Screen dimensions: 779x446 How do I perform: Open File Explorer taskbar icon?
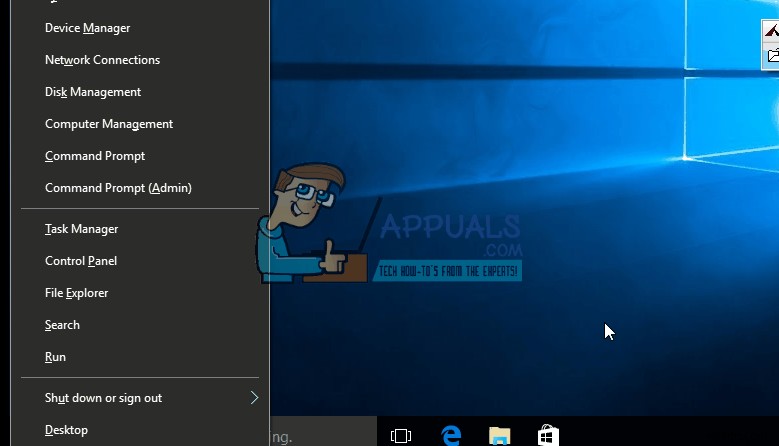click(x=499, y=436)
